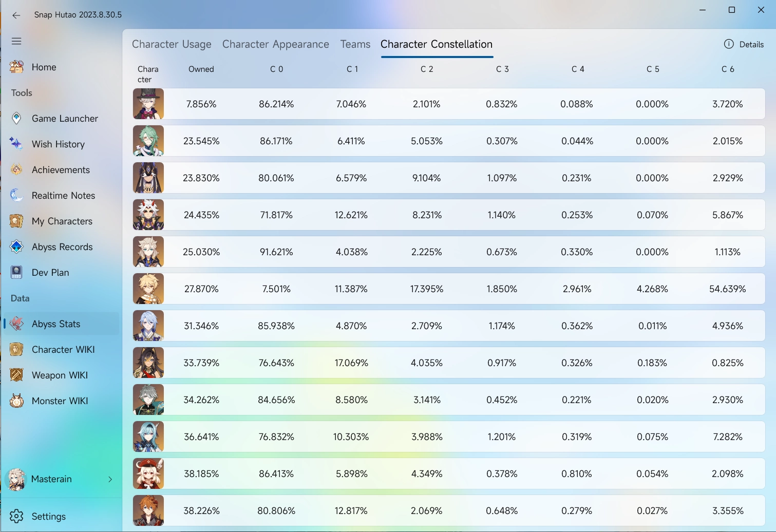Select the Abyss Stats icon

coord(16,324)
